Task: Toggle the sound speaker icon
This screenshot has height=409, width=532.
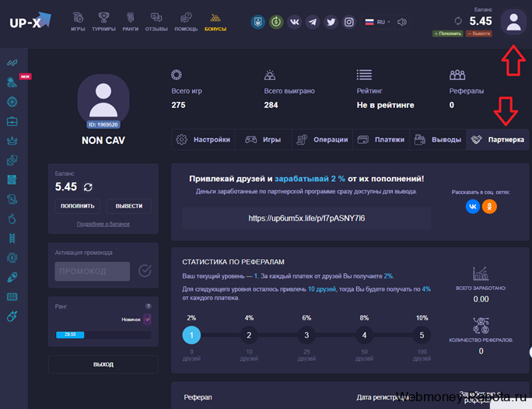Action: 402,22
